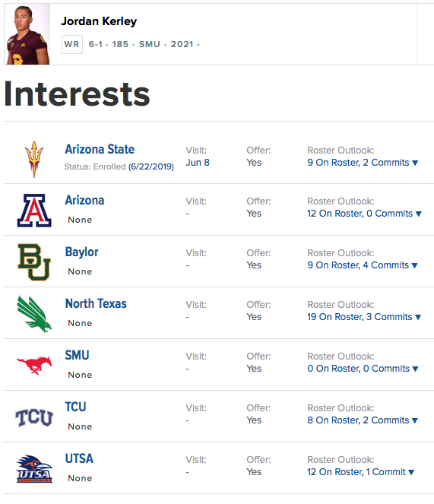
Task: Select the North Texas eagle logo
Action: 34,314
